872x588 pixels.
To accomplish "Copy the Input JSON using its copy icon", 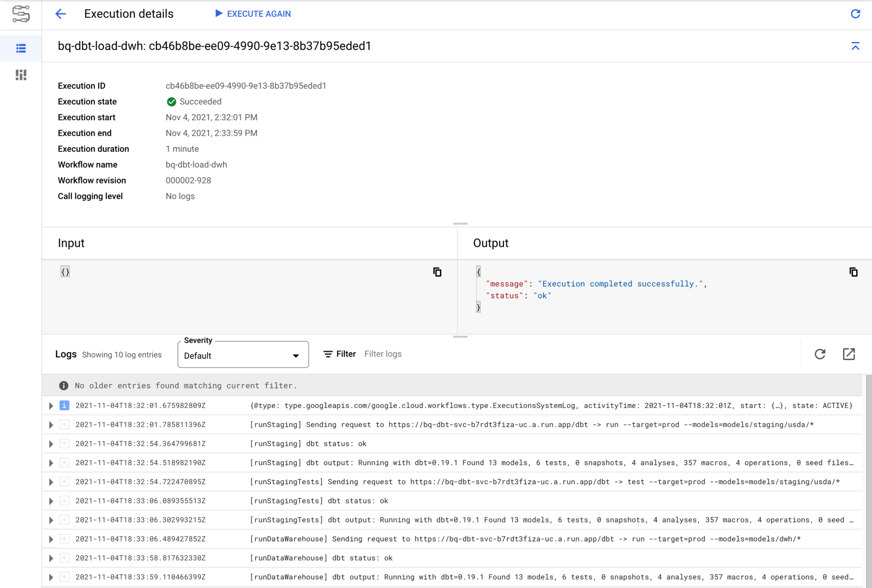I will [x=437, y=272].
